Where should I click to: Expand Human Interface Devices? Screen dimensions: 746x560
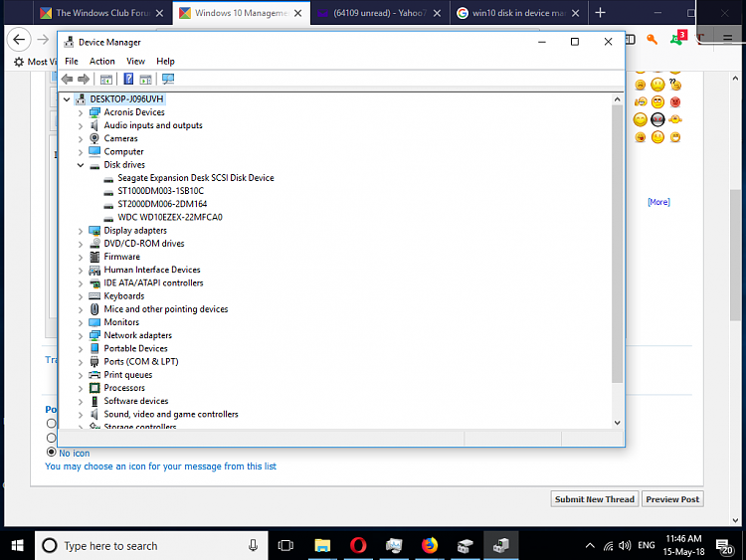point(81,271)
